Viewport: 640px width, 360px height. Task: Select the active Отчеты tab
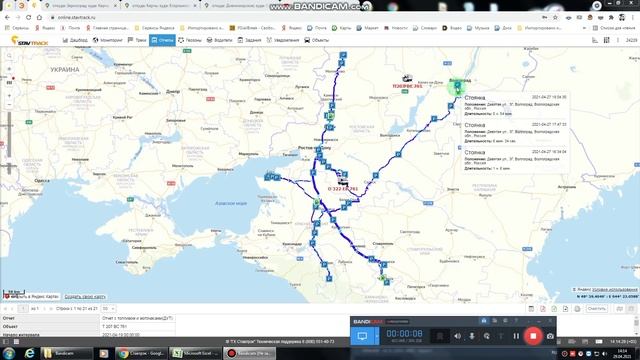click(162, 40)
